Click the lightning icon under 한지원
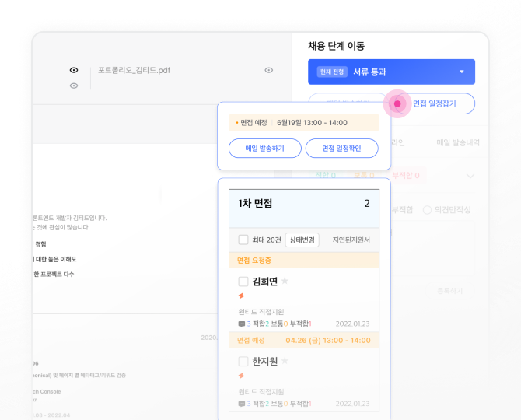Screen dimensions: 521x420 (242, 376)
